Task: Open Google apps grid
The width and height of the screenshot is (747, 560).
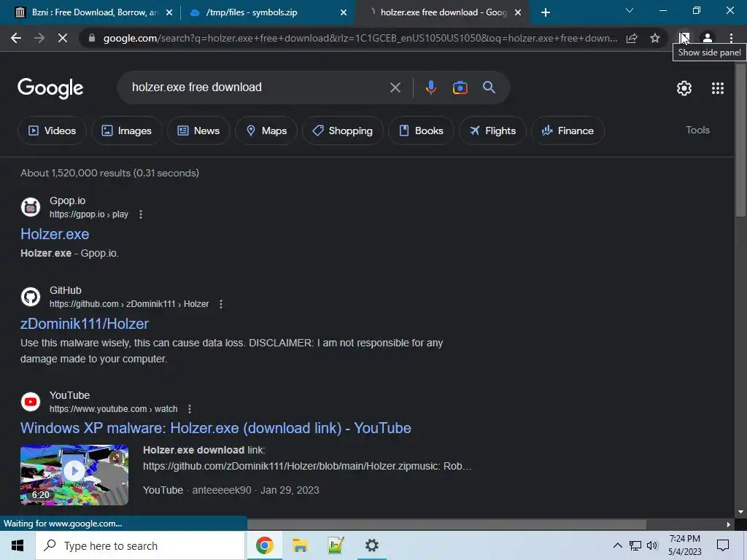Action: tap(718, 88)
